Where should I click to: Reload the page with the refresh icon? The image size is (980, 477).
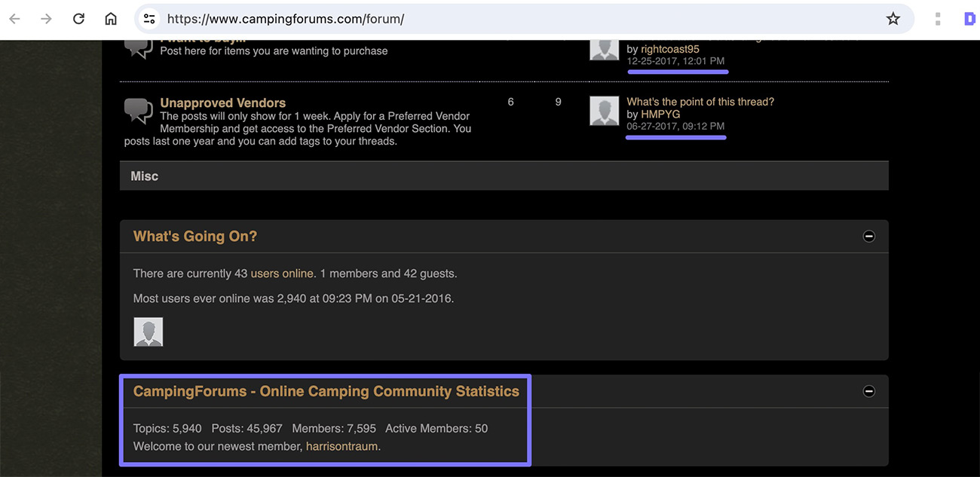[78, 19]
